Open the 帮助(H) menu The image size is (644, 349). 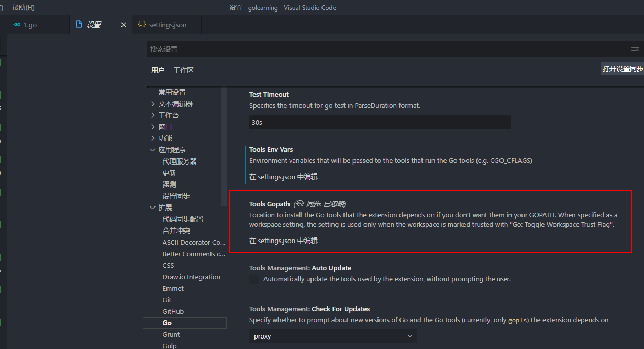(23, 8)
